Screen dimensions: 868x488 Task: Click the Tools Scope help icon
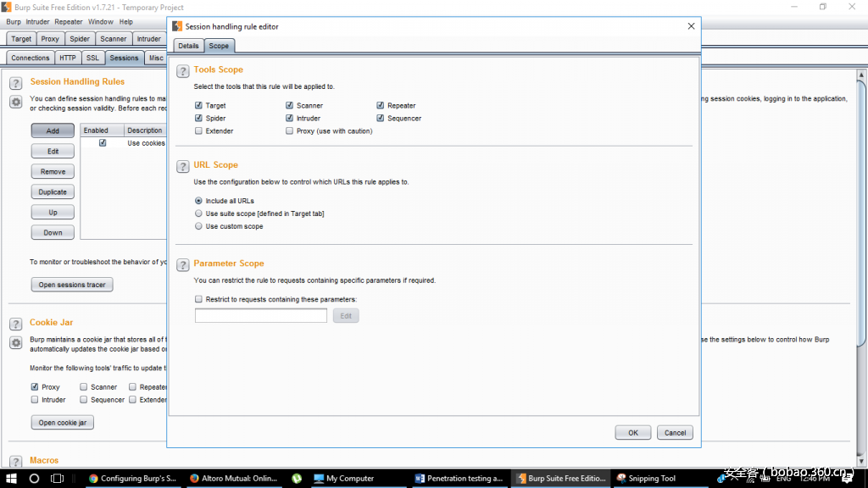pyautogui.click(x=182, y=71)
